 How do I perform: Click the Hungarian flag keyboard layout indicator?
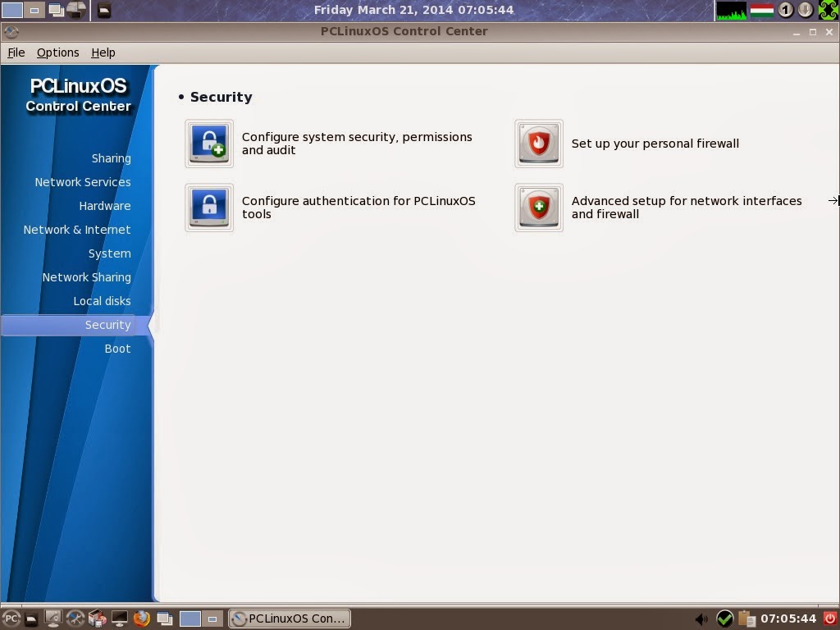761,10
